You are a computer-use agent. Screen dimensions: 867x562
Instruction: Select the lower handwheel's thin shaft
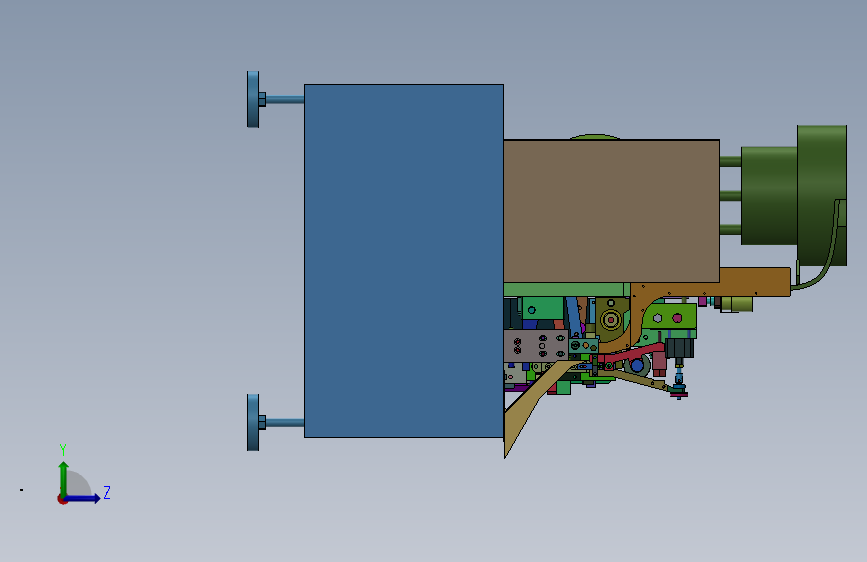[285, 423]
